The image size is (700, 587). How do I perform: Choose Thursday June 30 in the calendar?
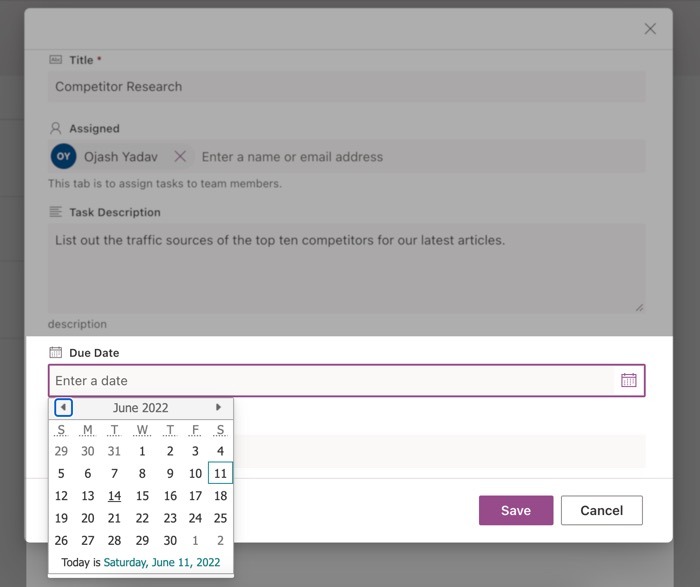[x=170, y=540]
